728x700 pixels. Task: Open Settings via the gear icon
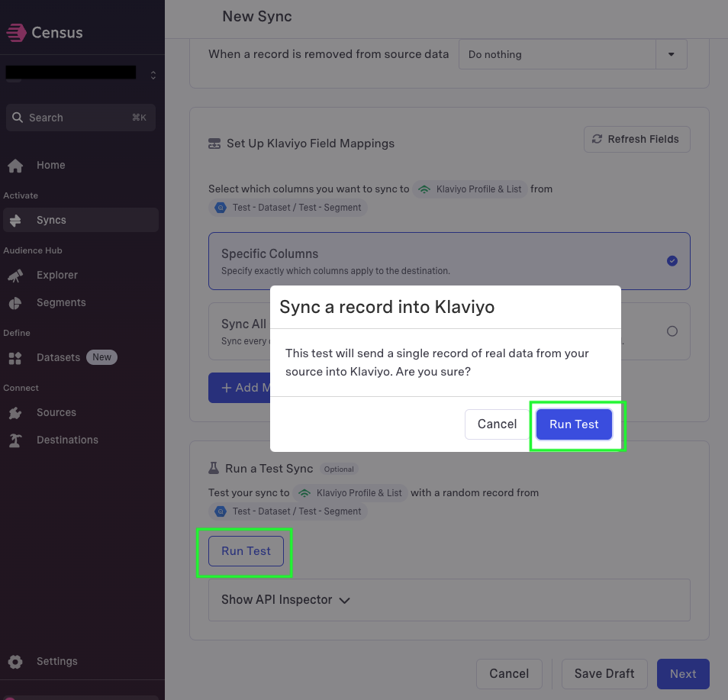(15, 661)
